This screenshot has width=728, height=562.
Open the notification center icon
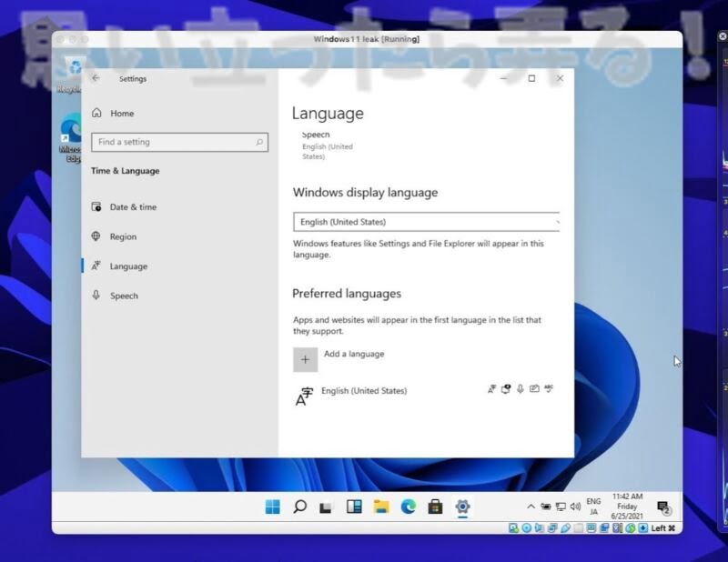[664, 507]
